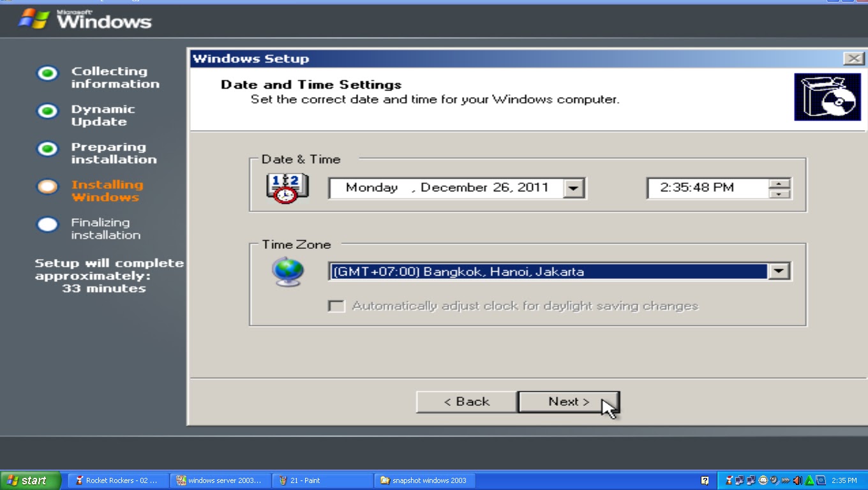Click the 'Collecting information' step label
868x490 pixels.
coord(116,77)
